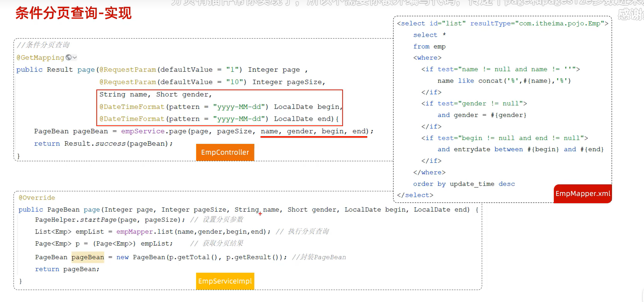Viewport: 644px width, 302px height.
Task: Click the closing </select> tag
Action: 415,195
